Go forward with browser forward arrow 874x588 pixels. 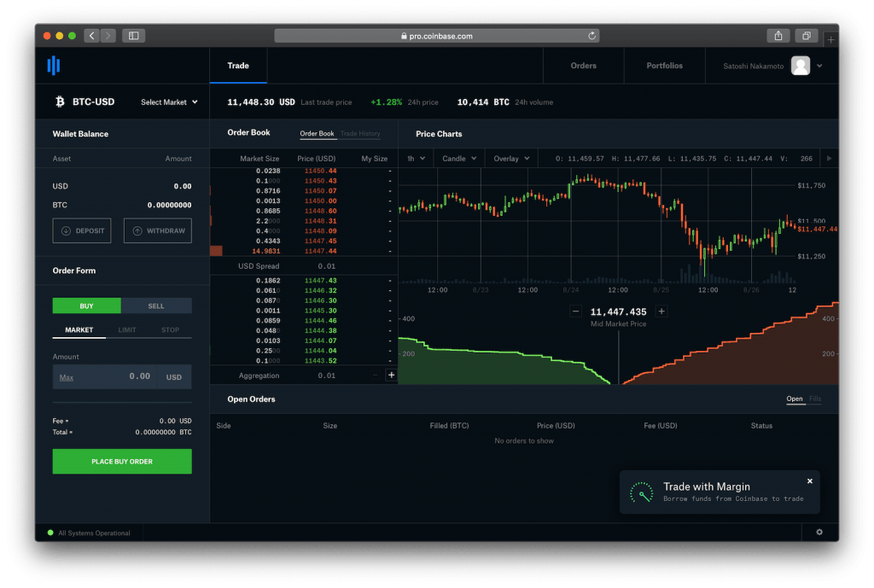pyautogui.click(x=108, y=36)
